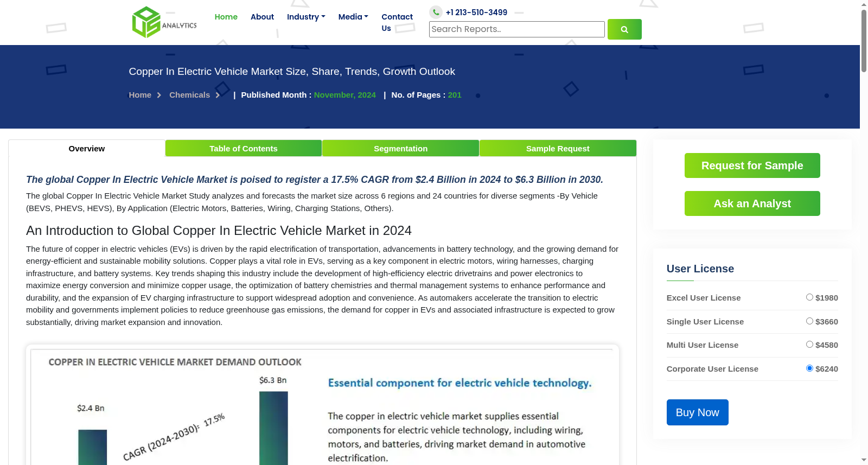
Task: Focus the Search Reports input field
Action: tap(516, 29)
